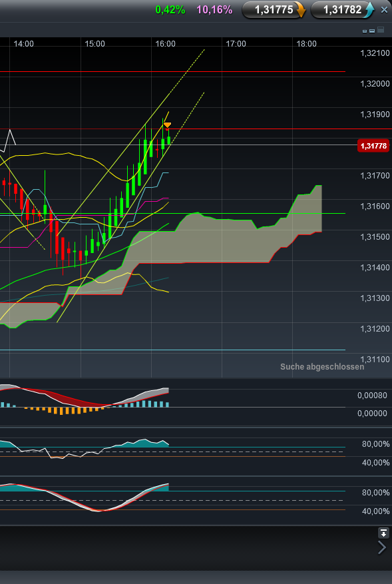Click the pink 10,16% value
The width and height of the screenshot is (392, 584).
pos(214,10)
